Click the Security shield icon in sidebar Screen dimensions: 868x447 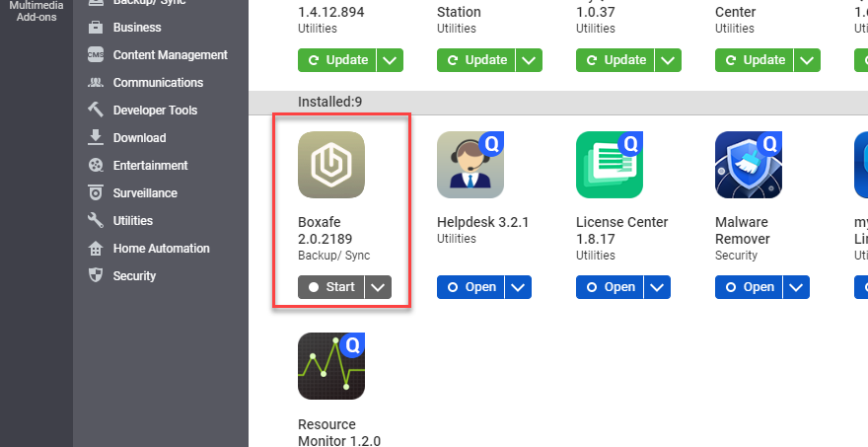96,276
